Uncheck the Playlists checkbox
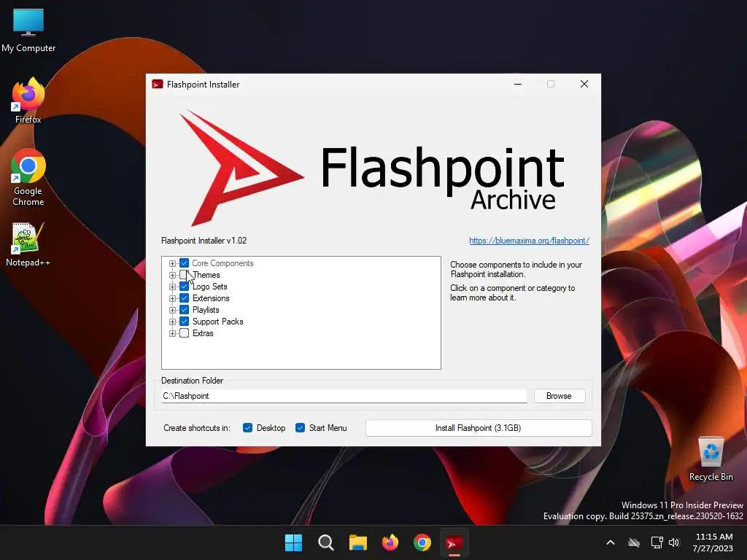This screenshot has height=560, width=747. (x=185, y=310)
